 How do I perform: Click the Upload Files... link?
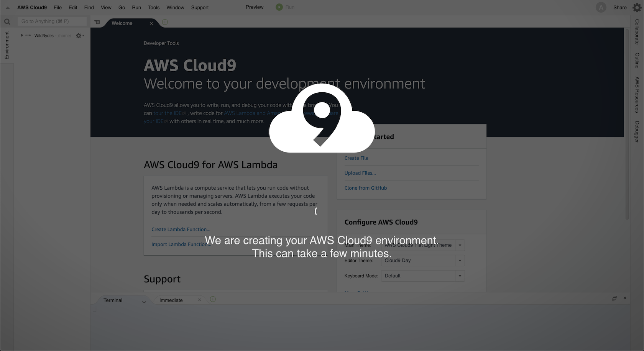coord(360,173)
